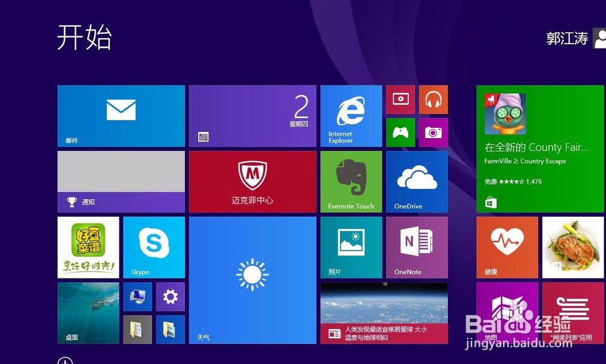606x364 pixels.
Task: Launch the Internet Explorer tile
Action: coord(351,116)
